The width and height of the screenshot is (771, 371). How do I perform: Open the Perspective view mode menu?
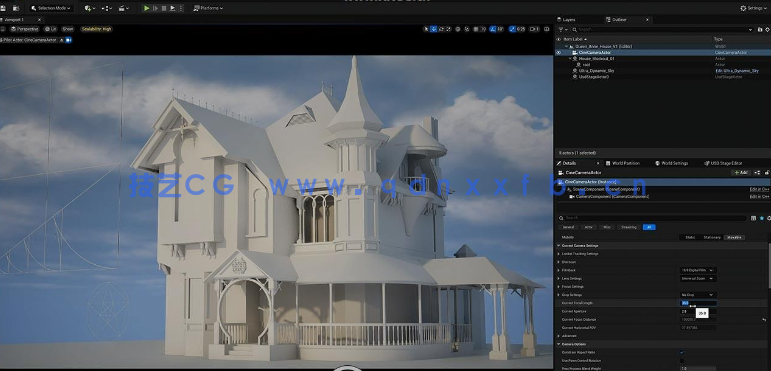coord(25,29)
